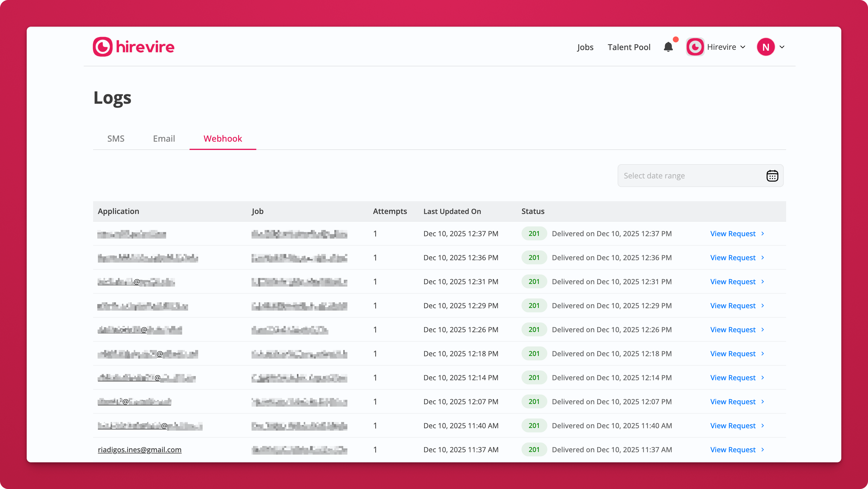
Task: View Request for 12:18 PM delivery
Action: click(732, 354)
